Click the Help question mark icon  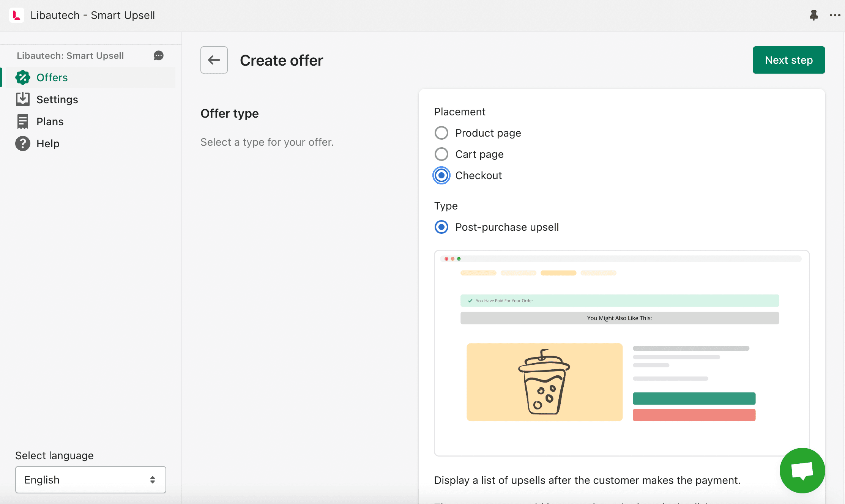23,143
